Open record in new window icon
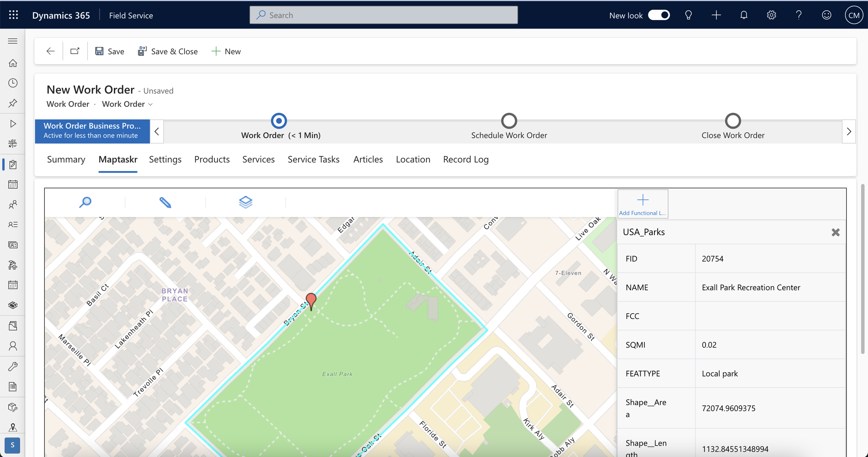Viewport: 868px width, 457px height. (75, 51)
